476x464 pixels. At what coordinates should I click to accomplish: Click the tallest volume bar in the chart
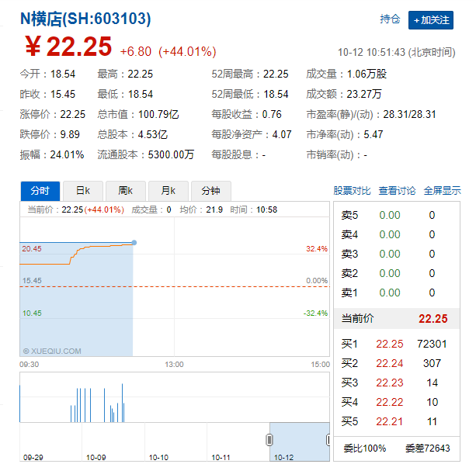pyautogui.click(x=123, y=403)
